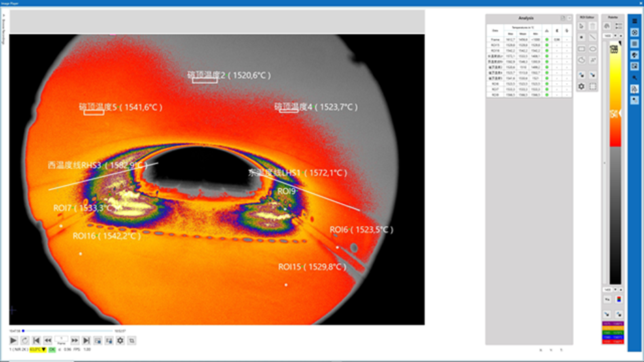644x362 pixels.
Task: Click the sequence export icon beside snapshot
Action: pos(109,340)
